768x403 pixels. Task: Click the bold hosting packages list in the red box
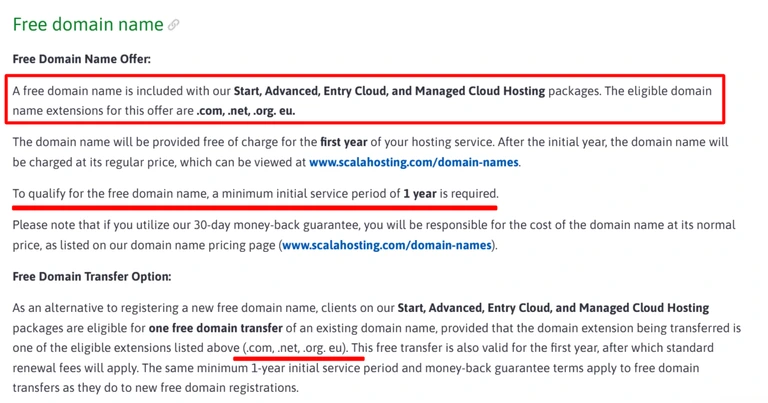pos(389,91)
